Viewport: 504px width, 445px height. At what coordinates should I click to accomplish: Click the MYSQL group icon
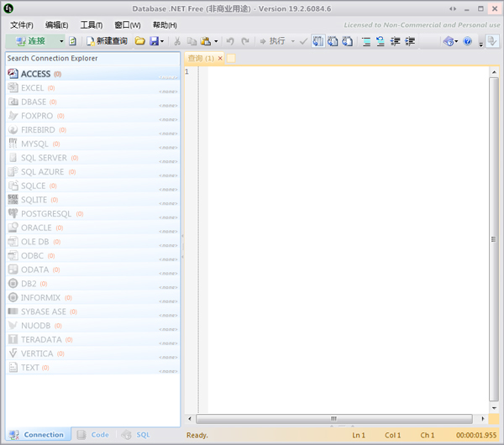pos(13,144)
